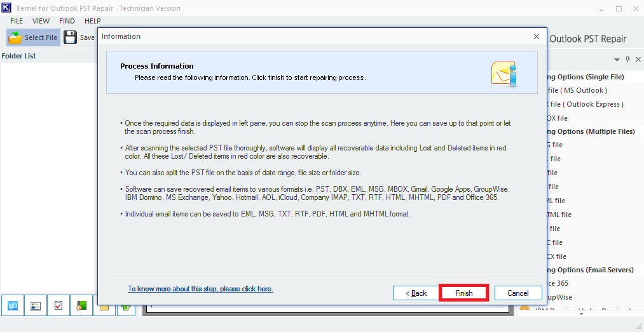Open the FIND menu

click(x=67, y=21)
